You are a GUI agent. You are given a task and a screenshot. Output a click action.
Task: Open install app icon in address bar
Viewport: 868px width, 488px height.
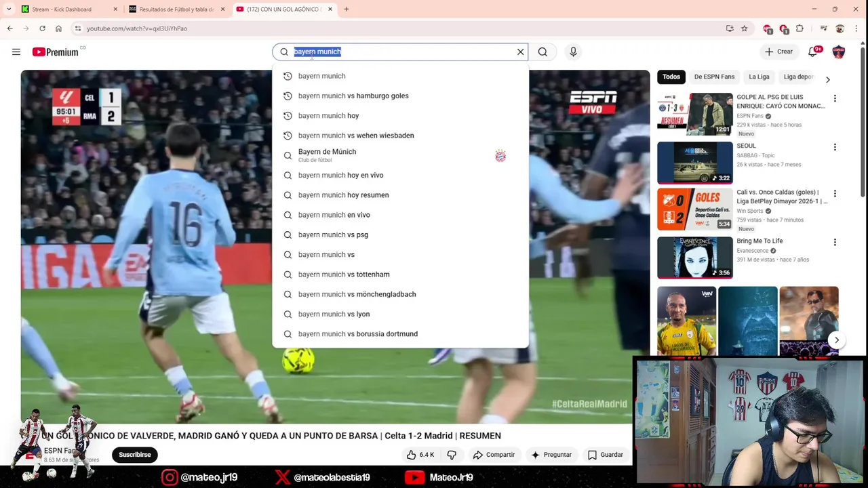coord(730,28)
